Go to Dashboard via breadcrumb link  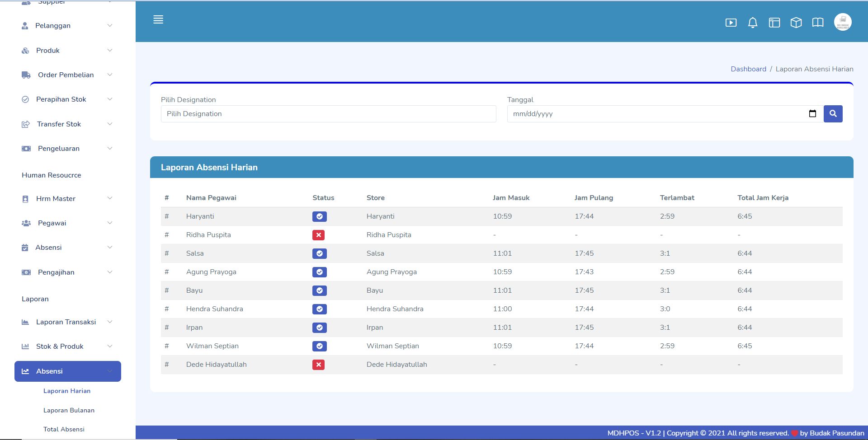[748, 69]
